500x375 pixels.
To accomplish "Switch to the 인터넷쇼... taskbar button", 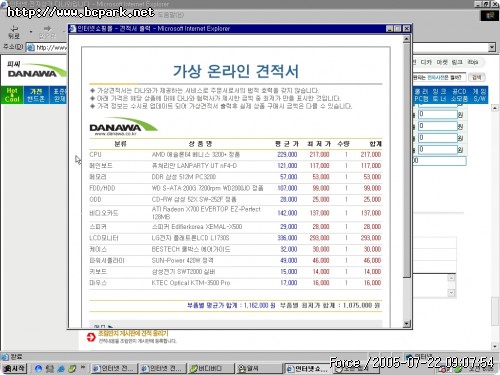I will tap(307, 368).
